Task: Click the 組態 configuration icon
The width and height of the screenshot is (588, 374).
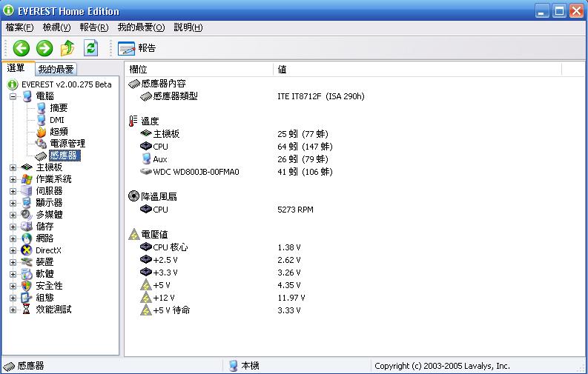Action: 27,298
